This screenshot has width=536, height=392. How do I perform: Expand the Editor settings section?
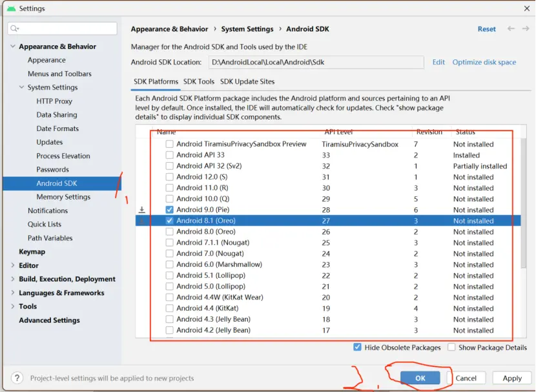tap(13, 265)
